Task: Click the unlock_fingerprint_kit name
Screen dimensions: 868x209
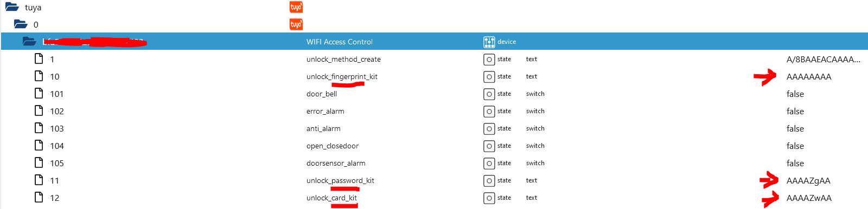Action: point(342,76)
